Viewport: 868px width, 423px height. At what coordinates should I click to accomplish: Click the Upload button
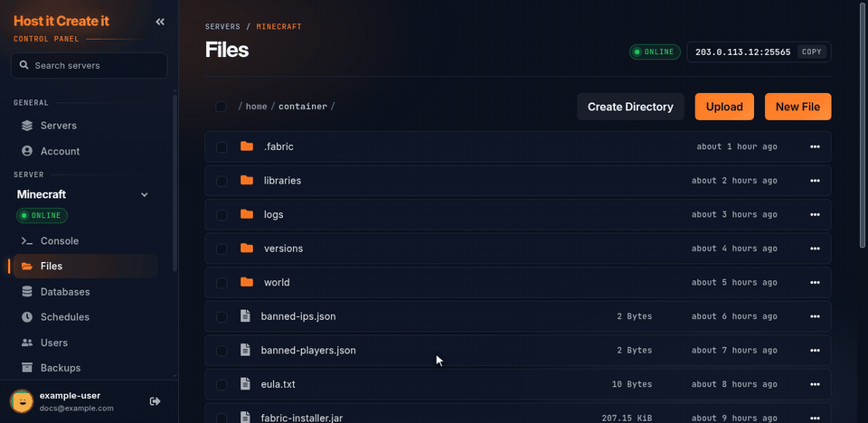pyautogui.click(x=724, y=107)
